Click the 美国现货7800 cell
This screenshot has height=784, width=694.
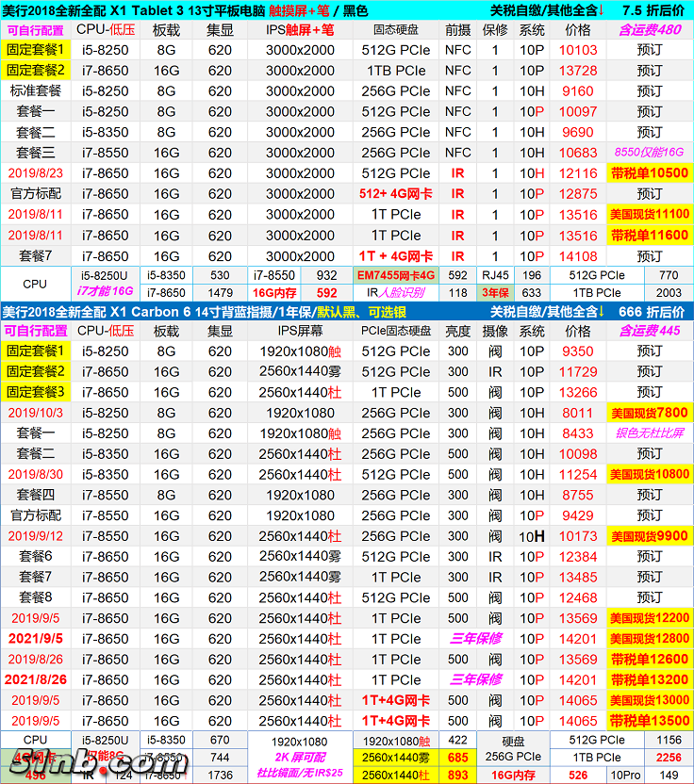(649, 413)
